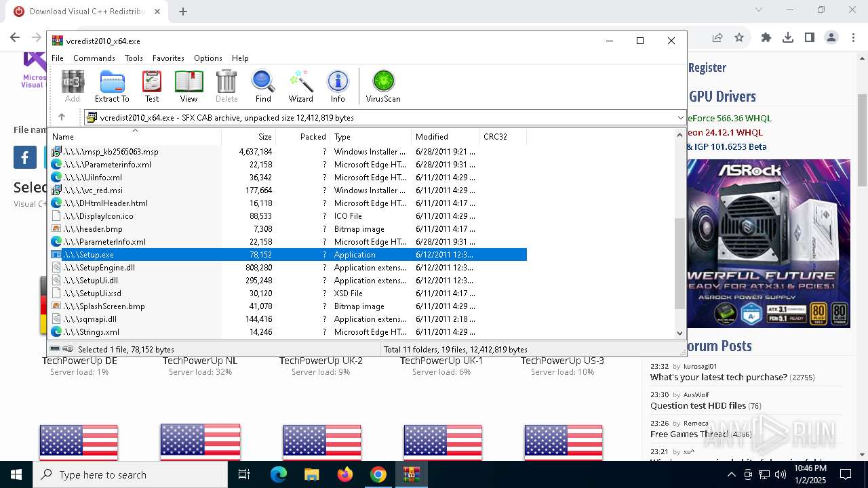
Task: Open the Chrome profile avatar icon
Action: [x=831, y=37]
